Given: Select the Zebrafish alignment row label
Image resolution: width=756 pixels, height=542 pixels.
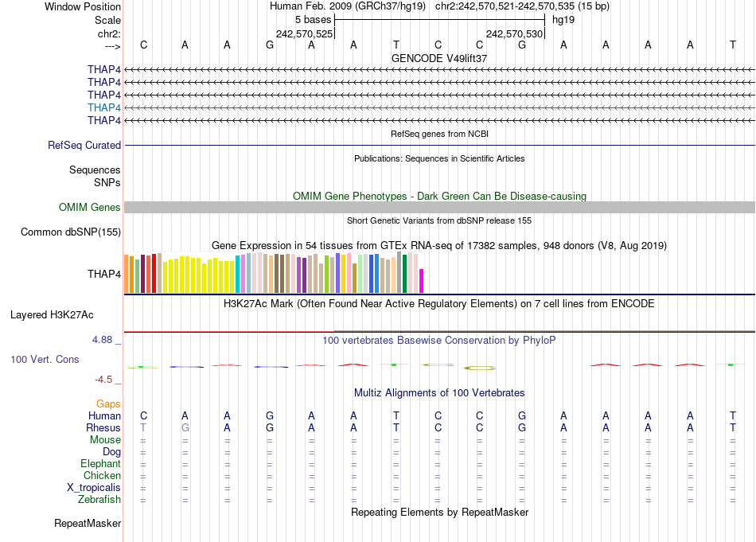Looking at the screenshot, I should 99,499.
